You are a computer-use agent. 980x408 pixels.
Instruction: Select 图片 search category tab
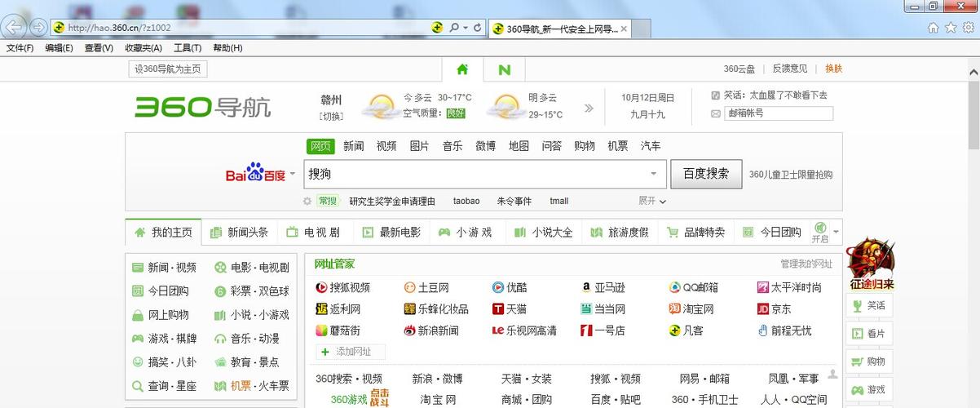pyautogui.click(x=419, y=146)
